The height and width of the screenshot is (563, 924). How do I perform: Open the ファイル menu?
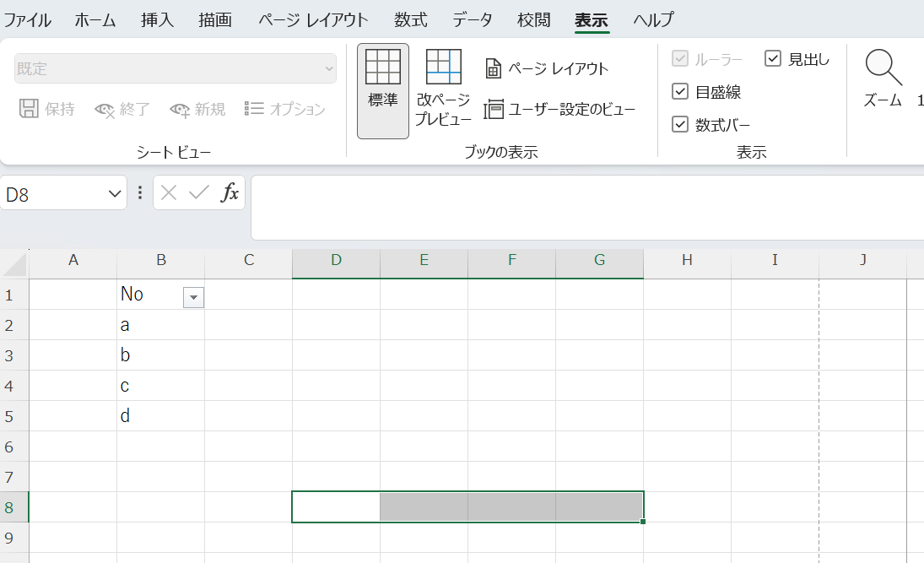pos(27,20)
